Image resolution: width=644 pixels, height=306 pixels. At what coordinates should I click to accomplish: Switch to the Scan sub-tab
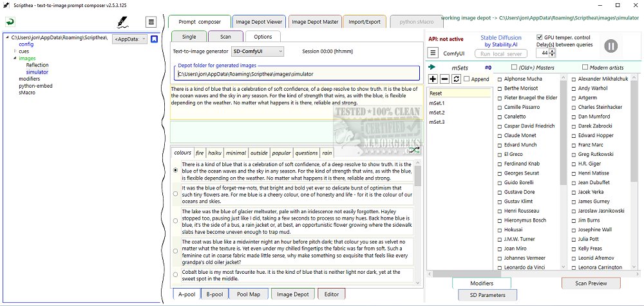225,37
